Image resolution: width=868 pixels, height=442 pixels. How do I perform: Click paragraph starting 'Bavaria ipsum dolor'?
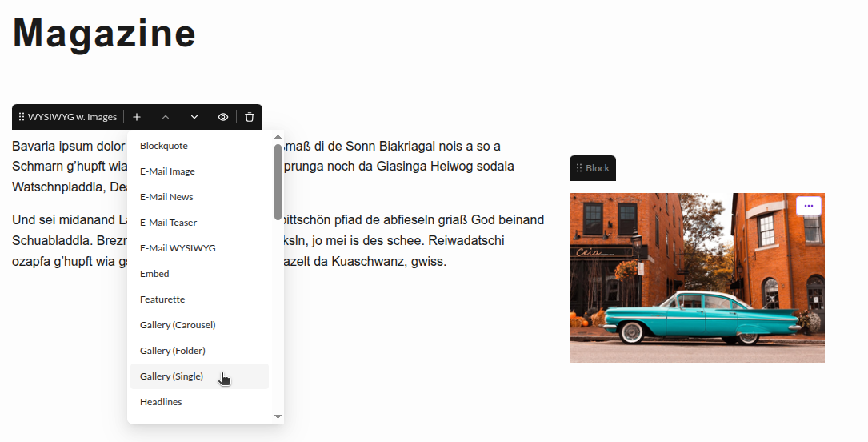pos(263,167)
